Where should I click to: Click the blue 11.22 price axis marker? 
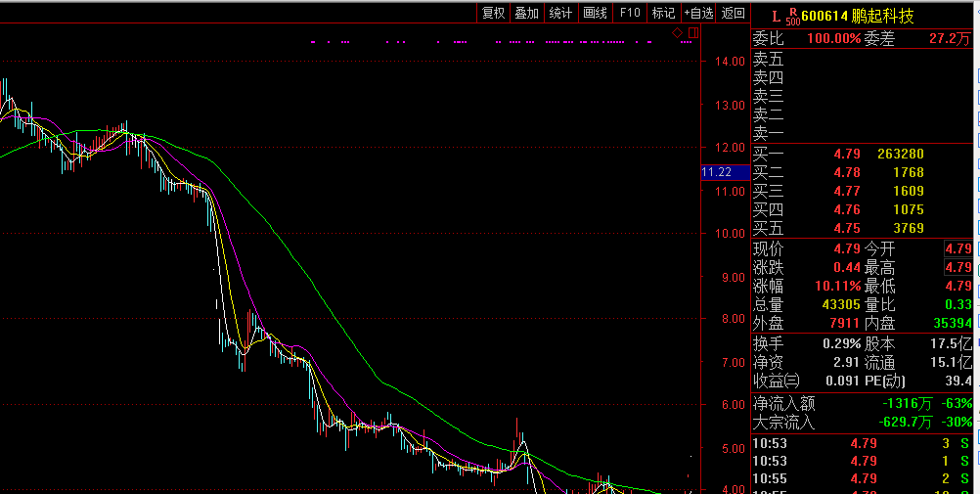tap(725, 172)
